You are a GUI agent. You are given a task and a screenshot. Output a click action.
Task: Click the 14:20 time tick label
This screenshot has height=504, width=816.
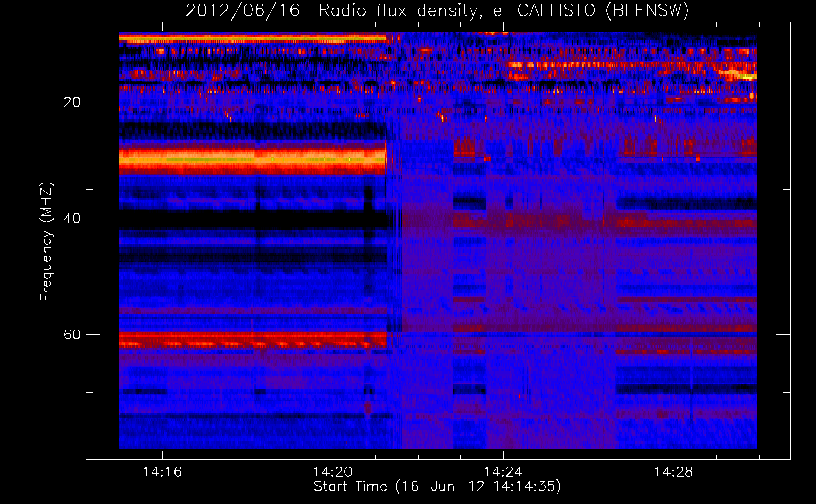(x=332, y=472)
